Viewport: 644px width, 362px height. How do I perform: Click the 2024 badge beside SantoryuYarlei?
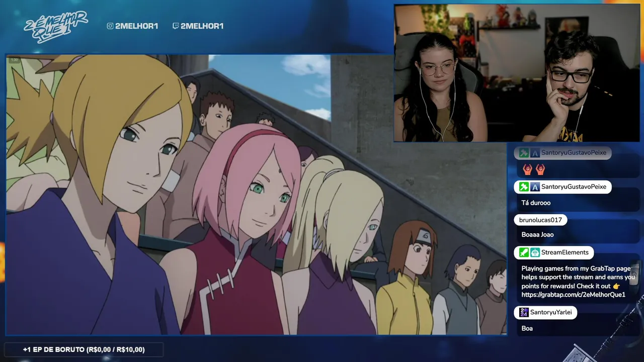point(524,312)
